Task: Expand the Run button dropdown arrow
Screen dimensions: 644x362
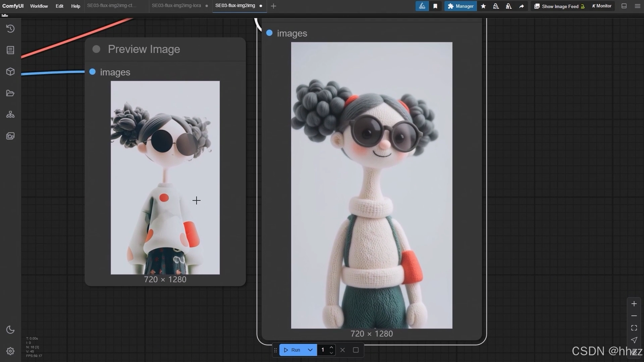Action: (310, 350)
